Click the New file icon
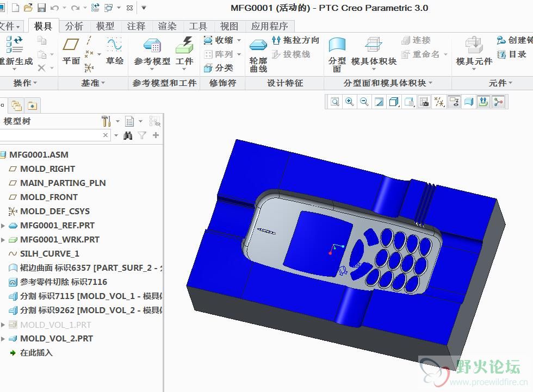 15,8
